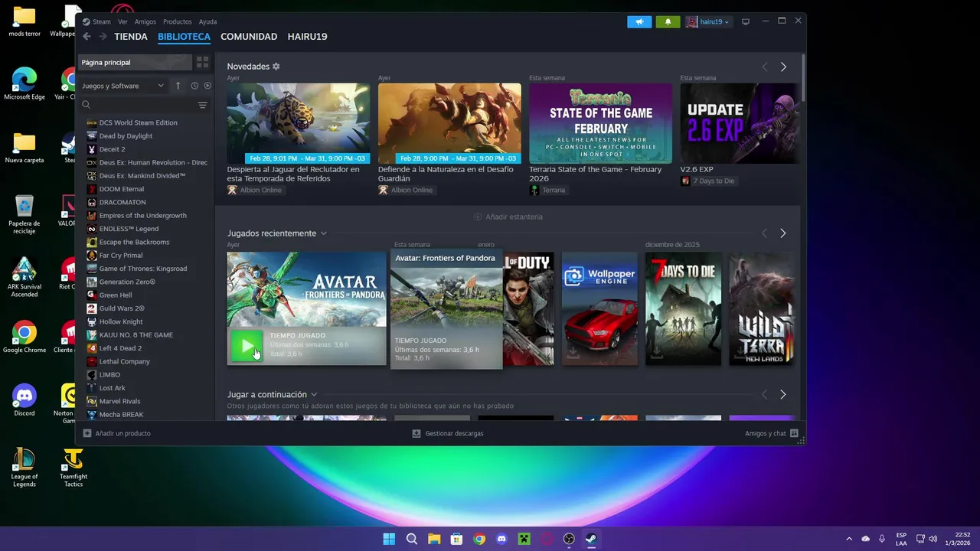980x551 pixels.
Task: Expand the Juegos y Software dropdown
Action: [x=123, y=86]
